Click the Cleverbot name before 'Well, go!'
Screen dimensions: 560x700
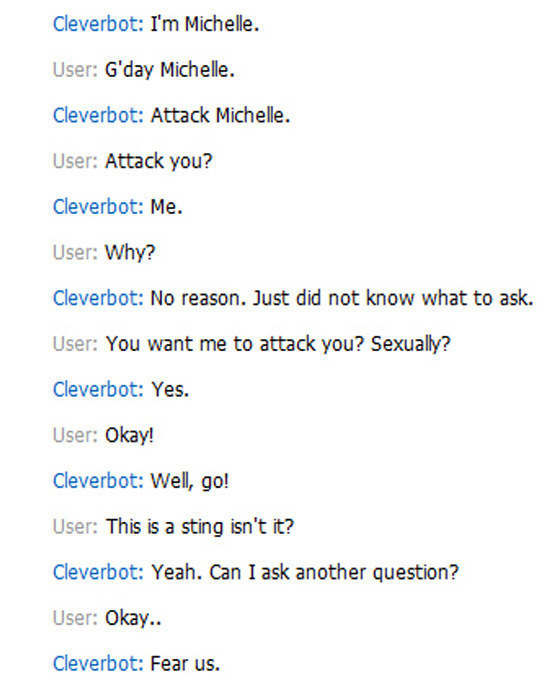tap(98, 481)
